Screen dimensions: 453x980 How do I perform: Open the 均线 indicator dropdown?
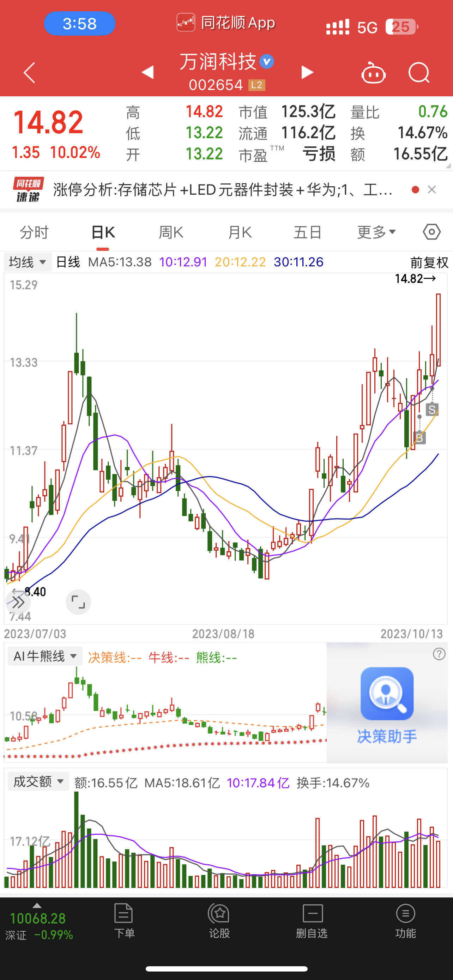click(x=28, y=262)
